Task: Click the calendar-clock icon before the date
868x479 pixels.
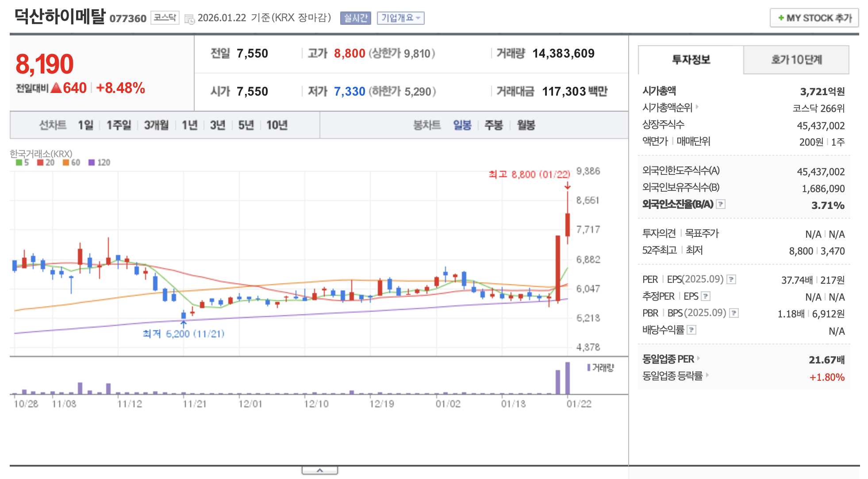Action: tap(189, 19)
